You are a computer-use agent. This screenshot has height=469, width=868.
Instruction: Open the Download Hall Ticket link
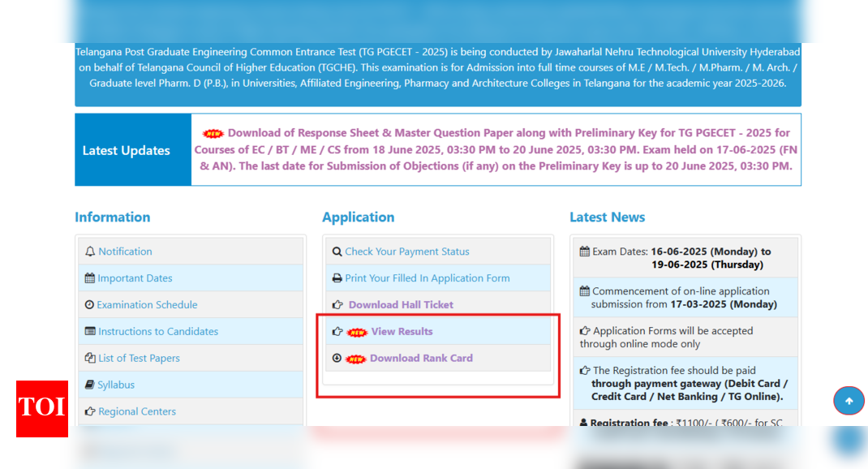point(401,305)
